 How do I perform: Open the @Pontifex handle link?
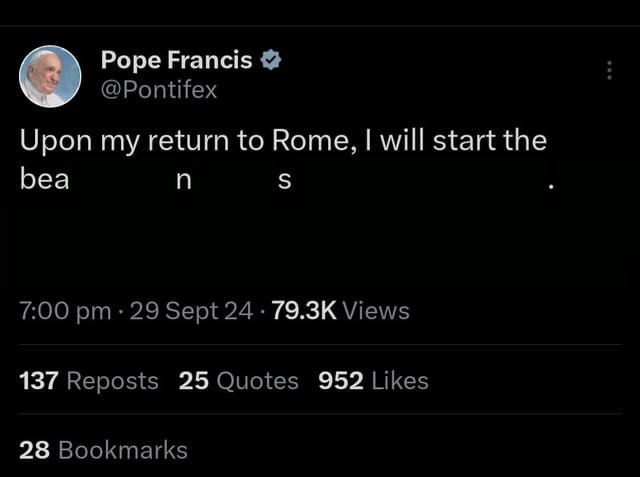point(159,90)
